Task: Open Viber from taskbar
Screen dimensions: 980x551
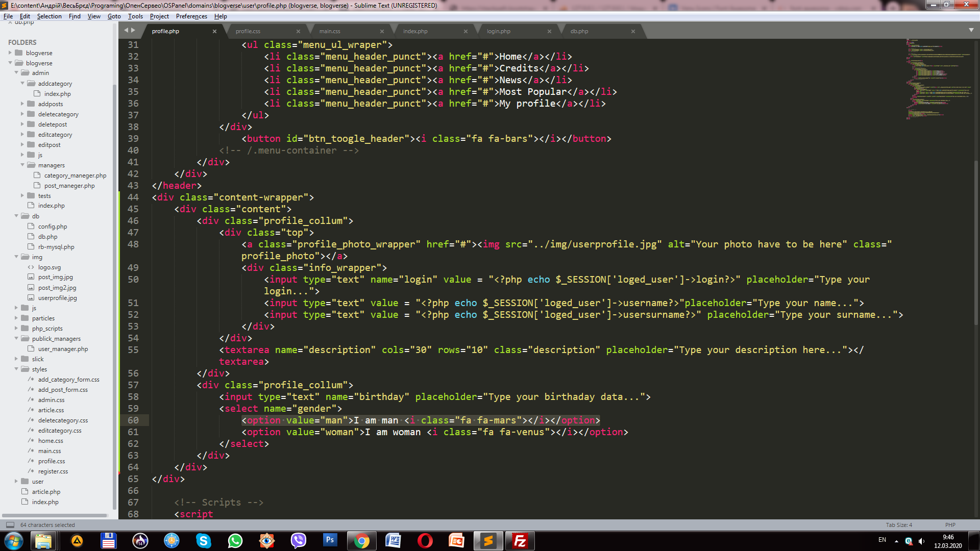Action: click(298, 541)
